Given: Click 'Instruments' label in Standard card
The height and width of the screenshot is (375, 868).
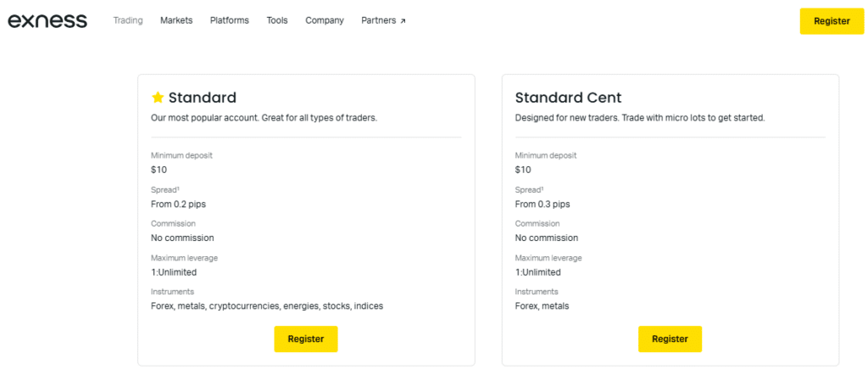Looking at the screenshot, I should [x=173, y=291].
